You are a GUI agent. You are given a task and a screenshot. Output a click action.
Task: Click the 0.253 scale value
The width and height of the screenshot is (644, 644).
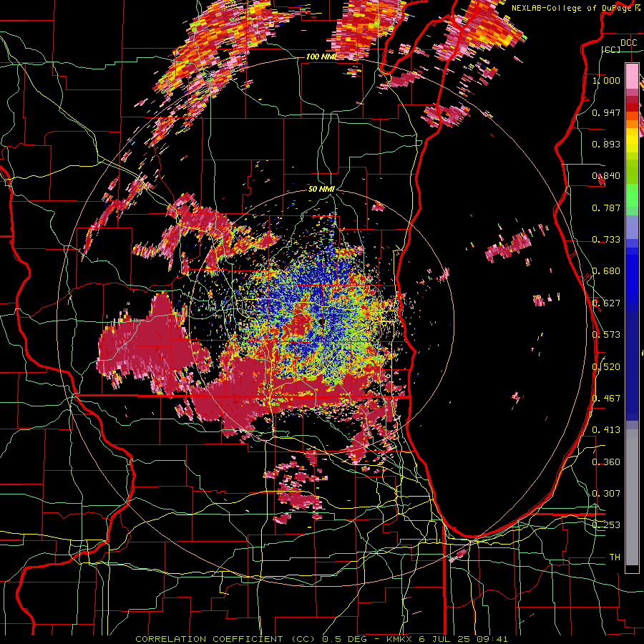pyautogui.click(x=606, y=525)
